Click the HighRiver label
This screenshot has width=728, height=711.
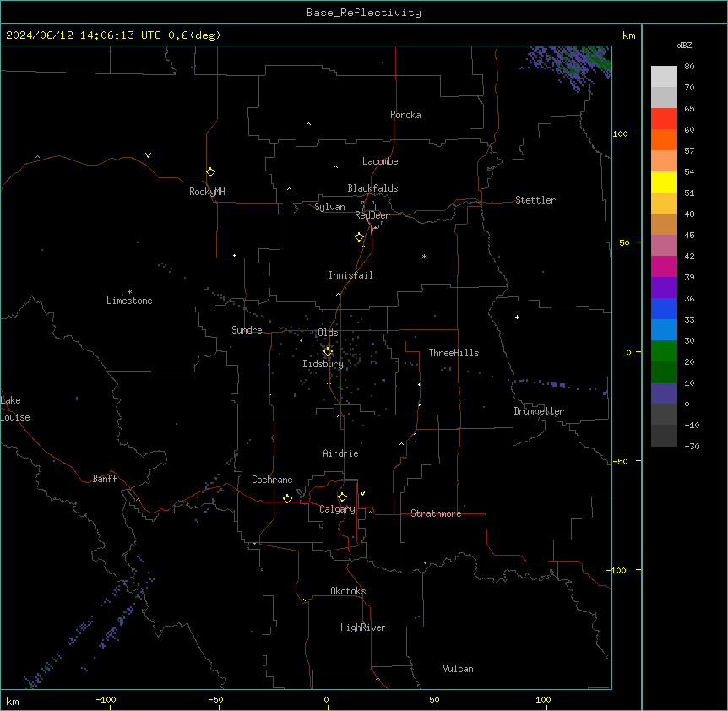363,627
